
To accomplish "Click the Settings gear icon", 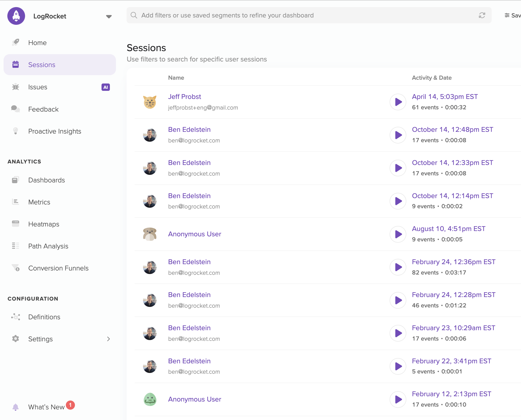I will coord(16,339).
